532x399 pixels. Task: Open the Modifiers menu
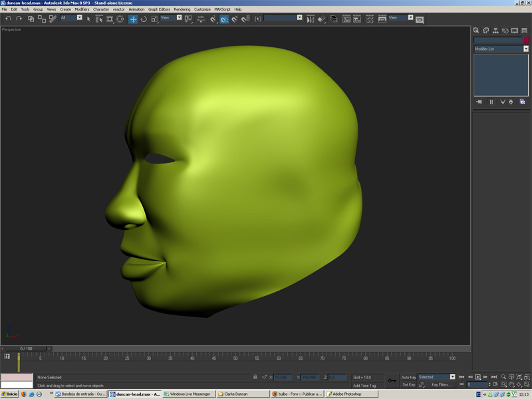[82, 9]
